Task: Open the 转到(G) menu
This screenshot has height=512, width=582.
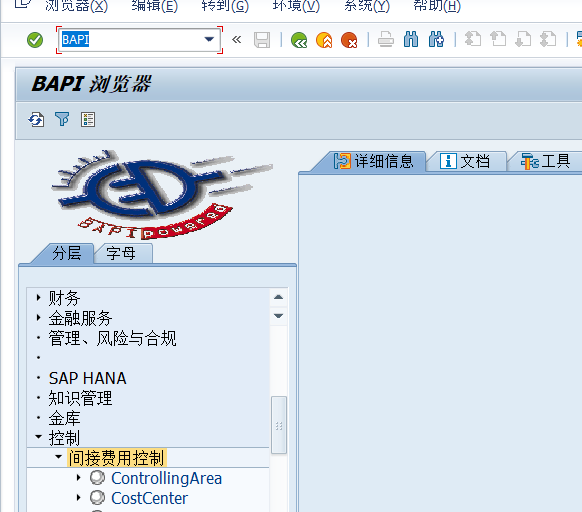Action: pyautogui.click(x=225, y=6)
